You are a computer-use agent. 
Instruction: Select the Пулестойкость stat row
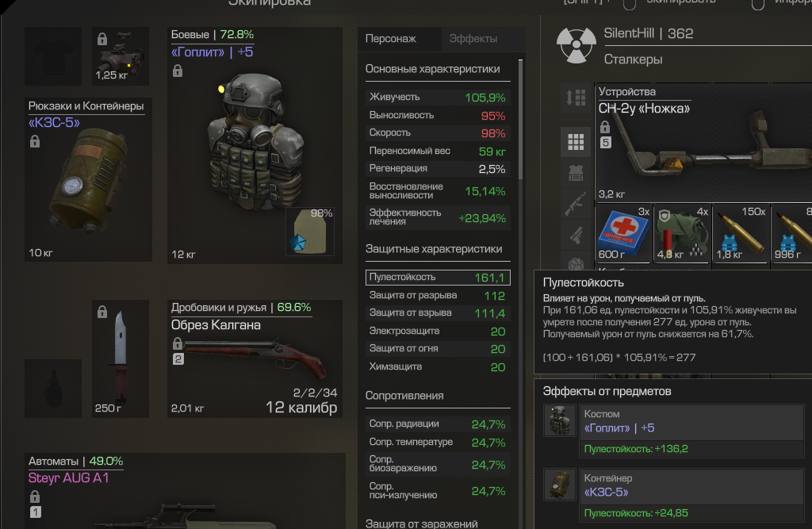coord(438,278)
